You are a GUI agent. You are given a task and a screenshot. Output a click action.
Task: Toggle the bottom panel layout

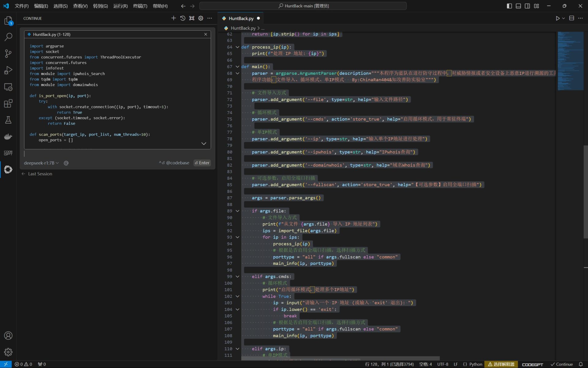[518, 6]
